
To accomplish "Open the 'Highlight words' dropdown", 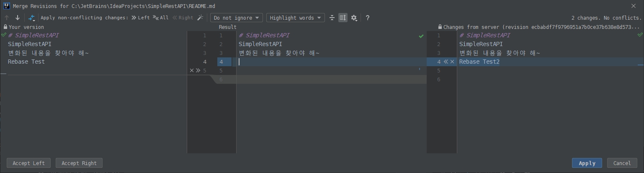I will pos(295,18).
